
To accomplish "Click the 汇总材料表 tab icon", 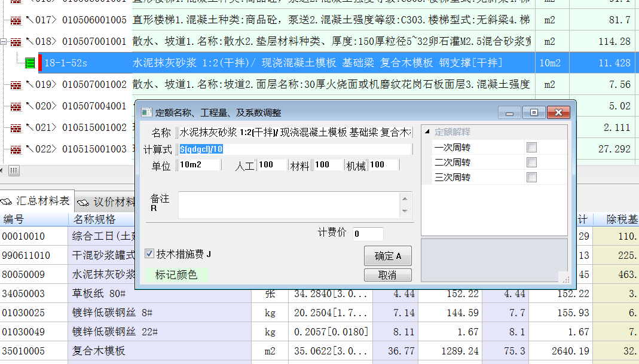I will (x=7, y=201).
